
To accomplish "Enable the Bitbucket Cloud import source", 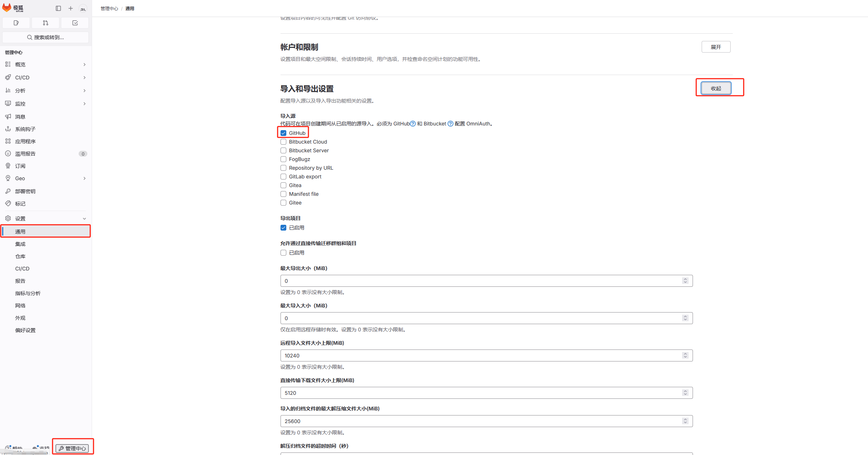I will tap(283, 142).
